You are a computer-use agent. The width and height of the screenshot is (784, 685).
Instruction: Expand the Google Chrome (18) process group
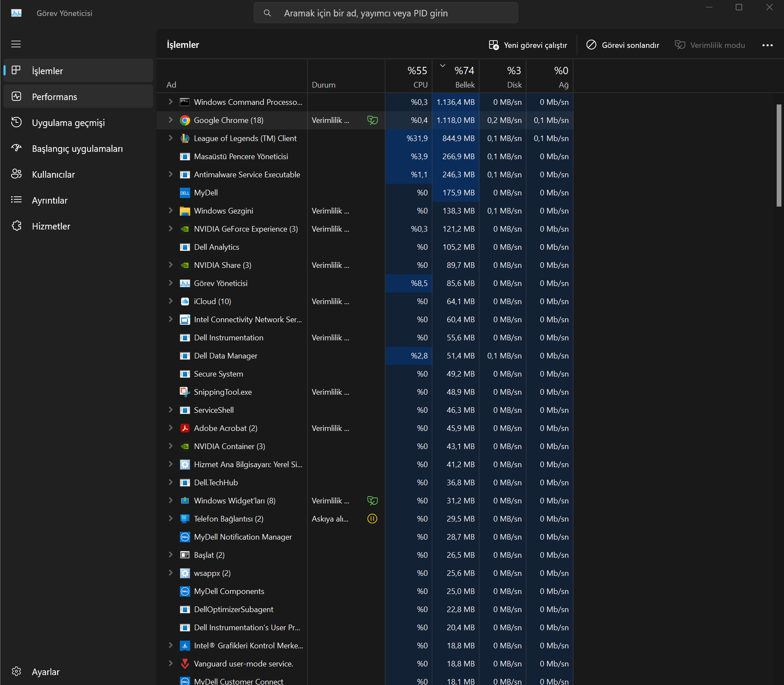click(x=171, y=120)
